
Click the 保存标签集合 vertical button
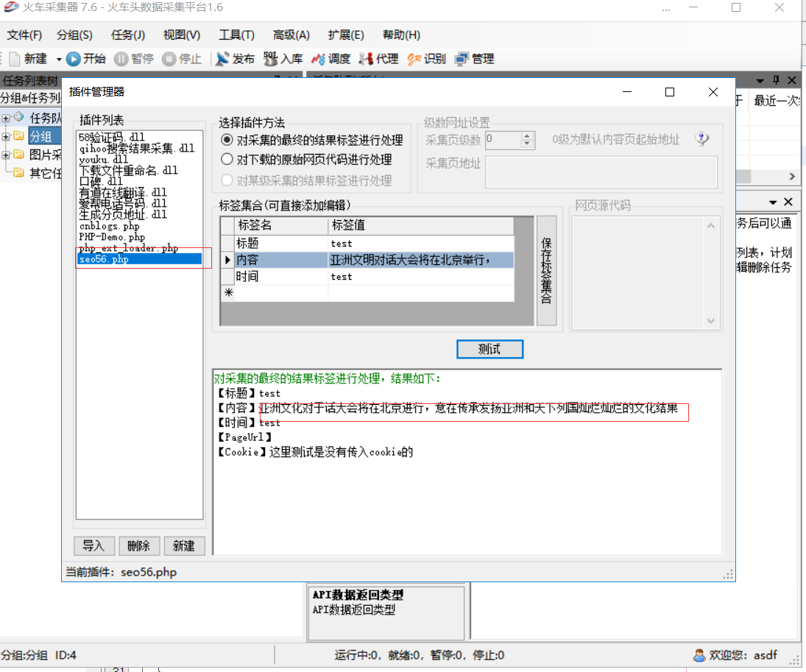coord(546,270)
